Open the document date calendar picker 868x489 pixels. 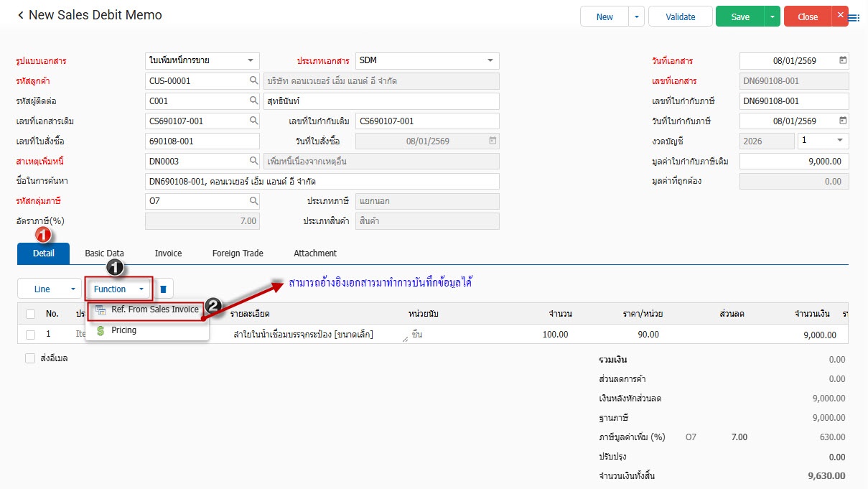point(843,61)
